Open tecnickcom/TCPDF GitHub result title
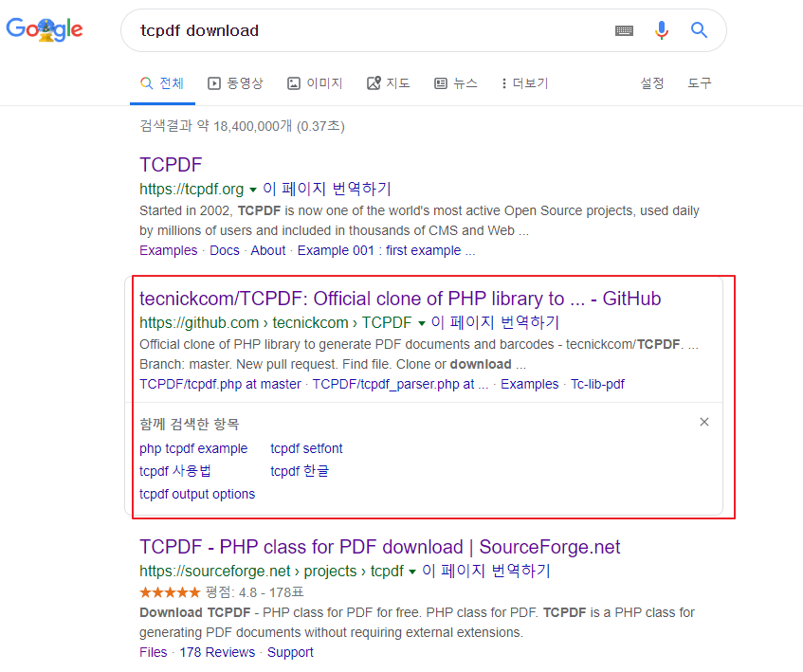The image size is (803, 672). click(x=400, y=299)
